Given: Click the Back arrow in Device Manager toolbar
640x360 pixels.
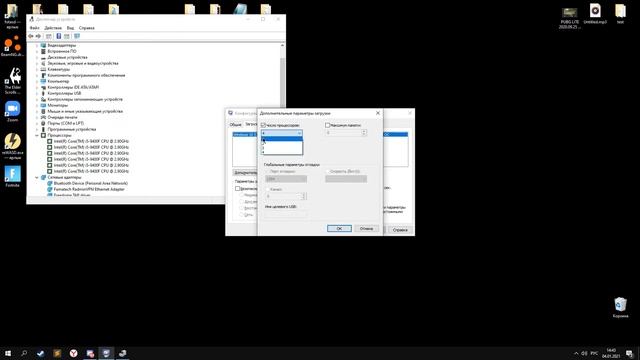Looking at the screenshot, I should [31, 36].
